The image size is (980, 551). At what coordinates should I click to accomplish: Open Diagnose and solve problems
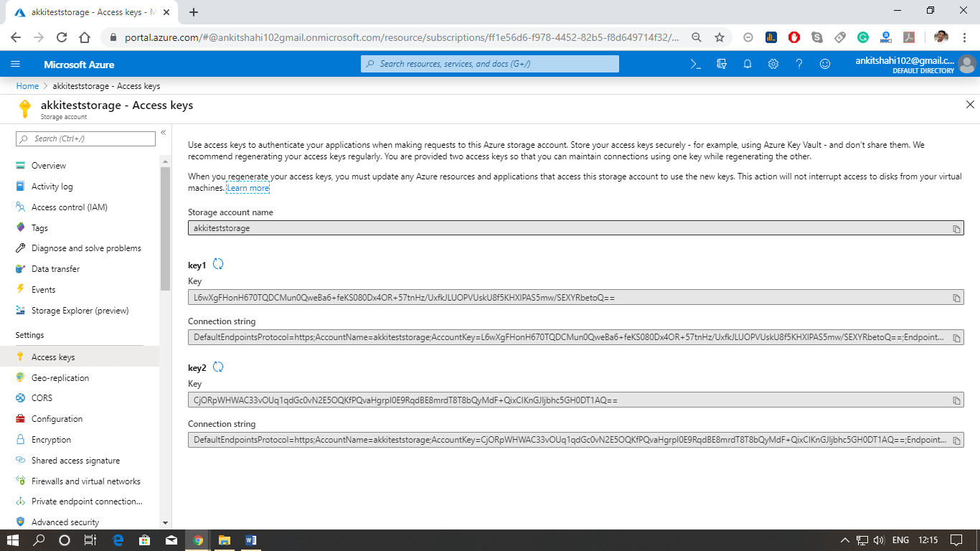click(86, 248)
